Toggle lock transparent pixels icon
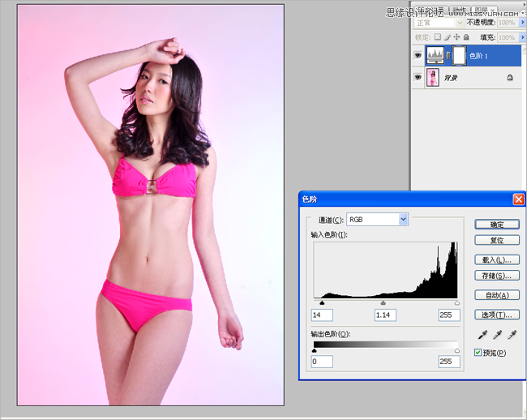 pos(437,37)
